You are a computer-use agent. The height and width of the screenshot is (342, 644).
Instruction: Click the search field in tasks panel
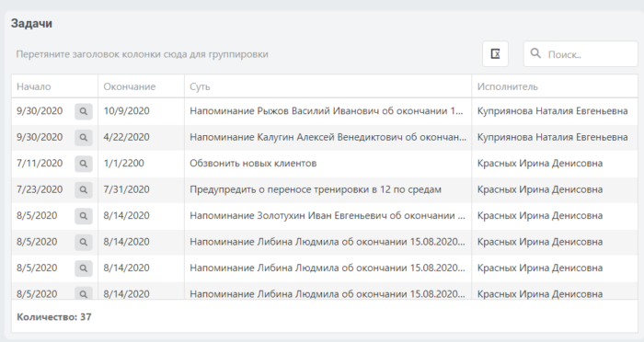(581, 54)
